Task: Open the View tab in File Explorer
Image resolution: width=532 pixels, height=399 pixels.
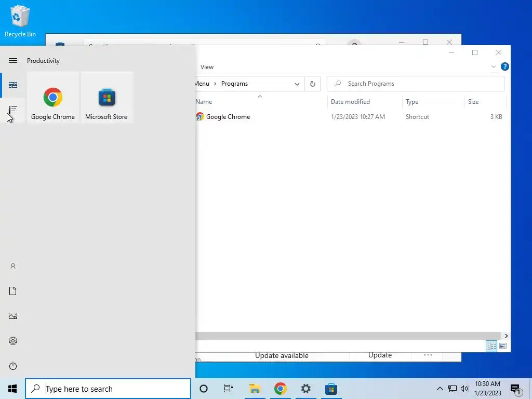Action: (207, 67)
